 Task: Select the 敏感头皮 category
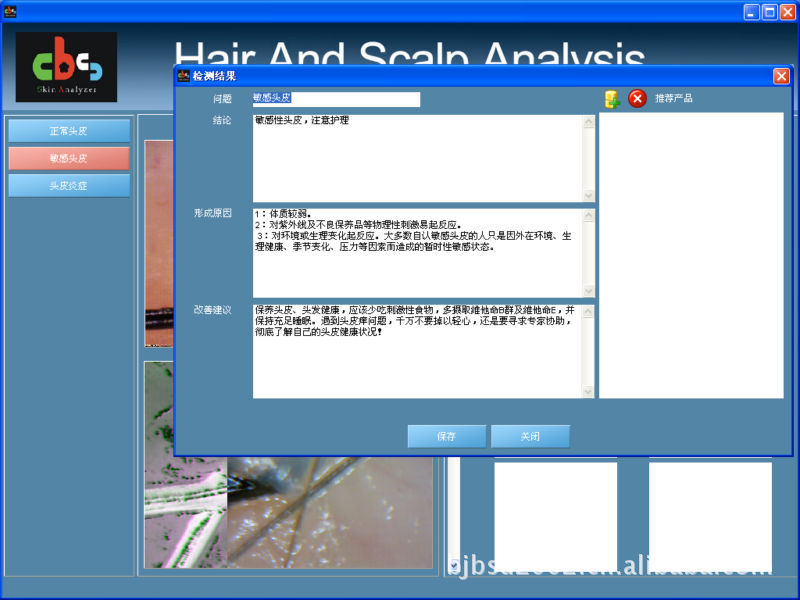coord(69,158)
